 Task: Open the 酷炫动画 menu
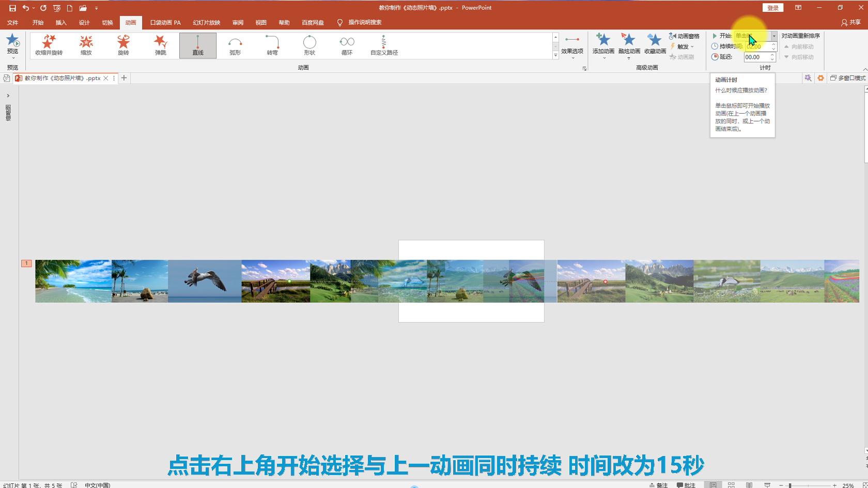(x=629, y=46)
